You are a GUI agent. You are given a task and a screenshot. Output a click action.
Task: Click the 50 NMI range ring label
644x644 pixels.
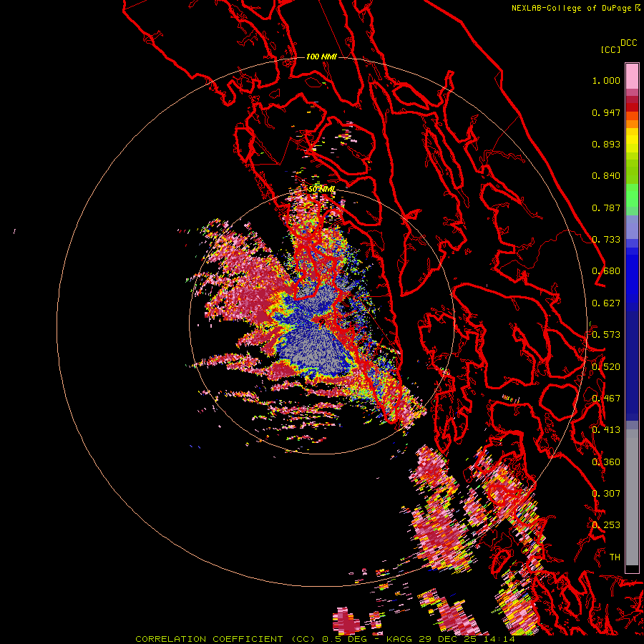pos(321,190)
